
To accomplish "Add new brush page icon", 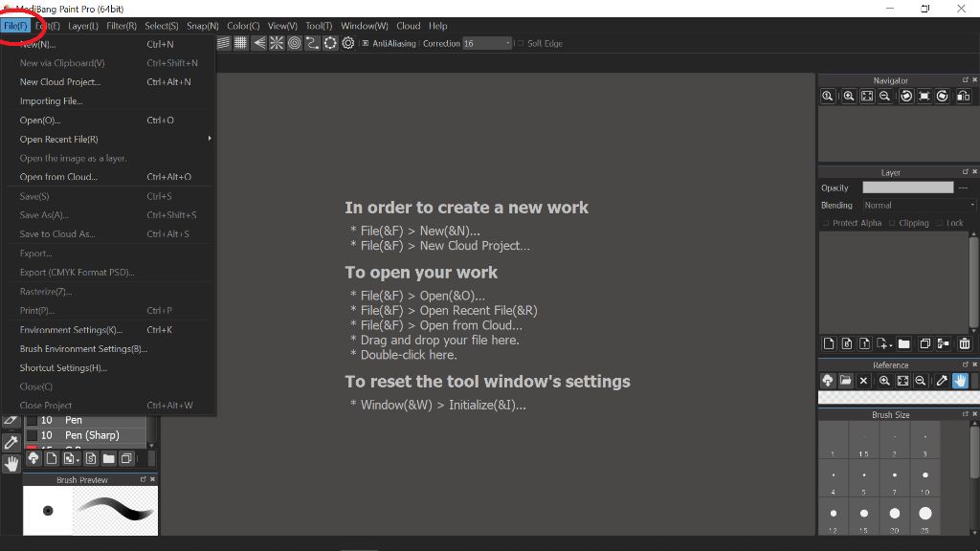I will point(52,458).
